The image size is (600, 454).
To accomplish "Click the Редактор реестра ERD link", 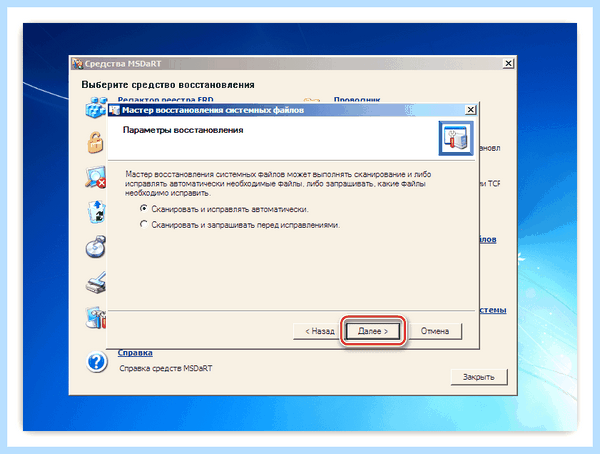I will [x=165, y=100].
